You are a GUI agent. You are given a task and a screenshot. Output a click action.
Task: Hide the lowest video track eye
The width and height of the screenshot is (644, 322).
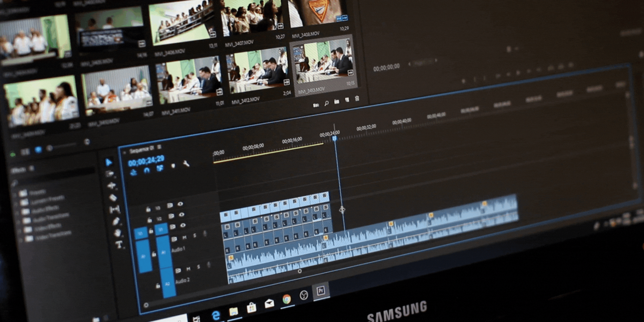183,226
